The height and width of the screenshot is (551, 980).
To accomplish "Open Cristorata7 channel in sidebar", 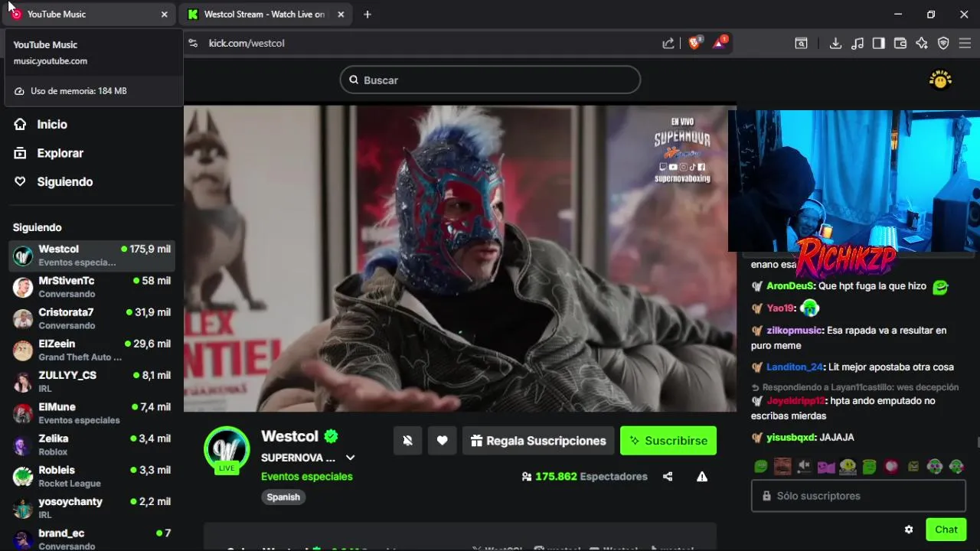I will 92,318.
